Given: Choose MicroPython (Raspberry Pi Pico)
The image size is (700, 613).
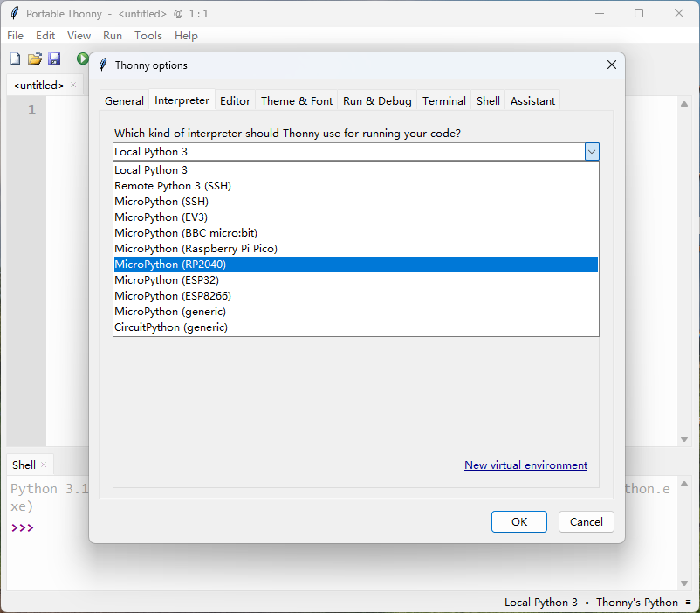Looking at the screenshot, I should click(356, 248).
